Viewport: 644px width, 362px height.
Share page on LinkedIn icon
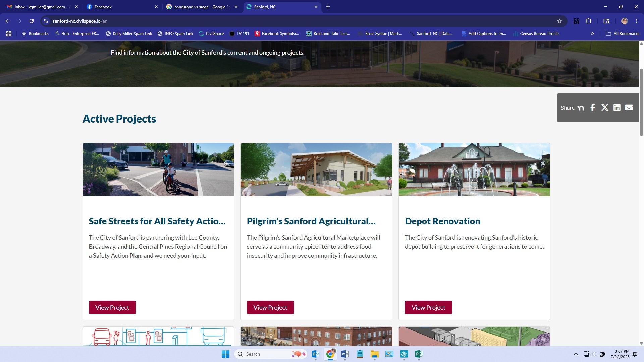(x=617, y=108)
